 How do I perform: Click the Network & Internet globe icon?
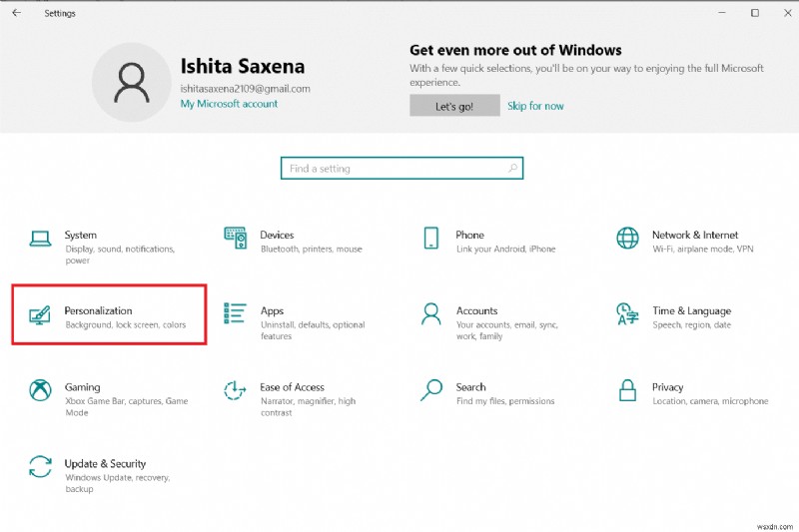(627, 238)
